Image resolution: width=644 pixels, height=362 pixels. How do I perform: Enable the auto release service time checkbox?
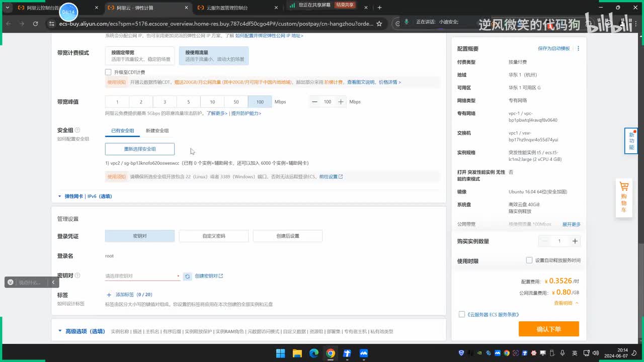coord(529,260)
